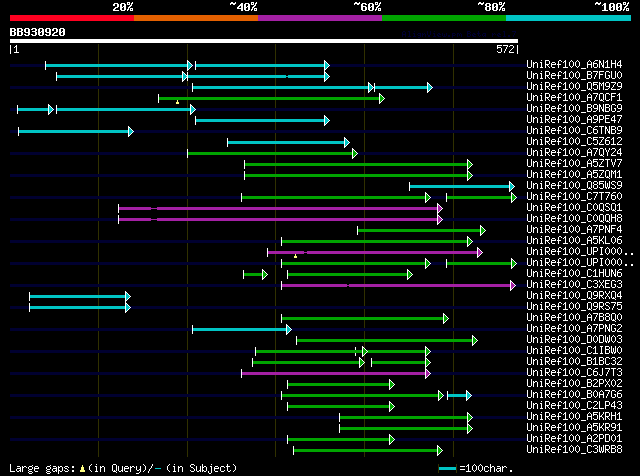The height and width of the screenshot is (476, 640).
Task: Select the UniRef100_B0A7G6 label
Action: pos(574,395)
